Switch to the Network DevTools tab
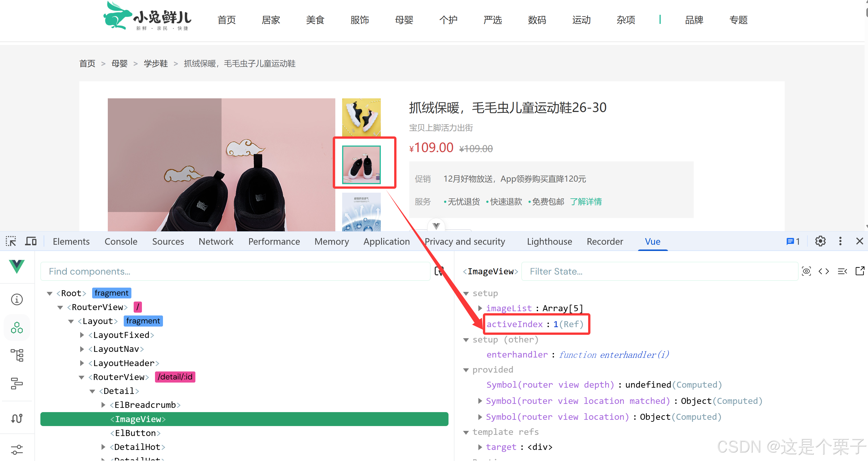The width and height of the screenshot is (868, 461). click(x=216, y=241)
